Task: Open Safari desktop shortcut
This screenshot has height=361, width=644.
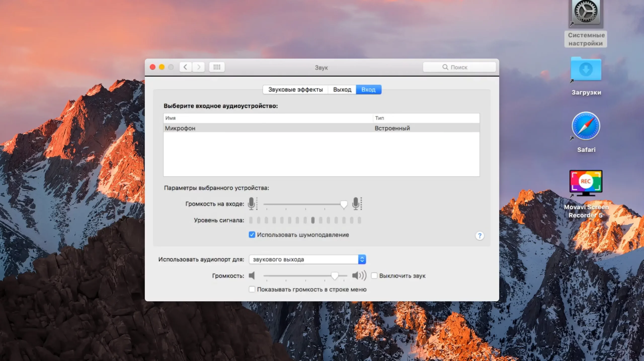Action: tap(586, 126)
